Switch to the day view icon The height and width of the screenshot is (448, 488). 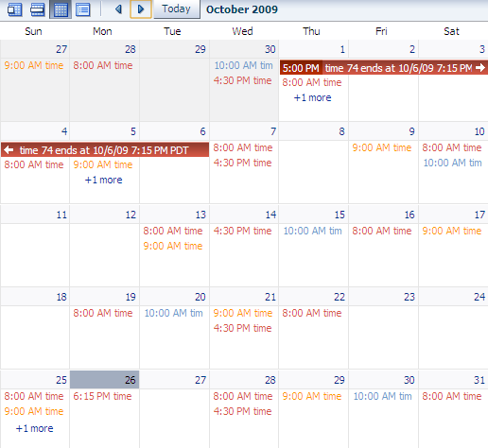pos(14,9)
